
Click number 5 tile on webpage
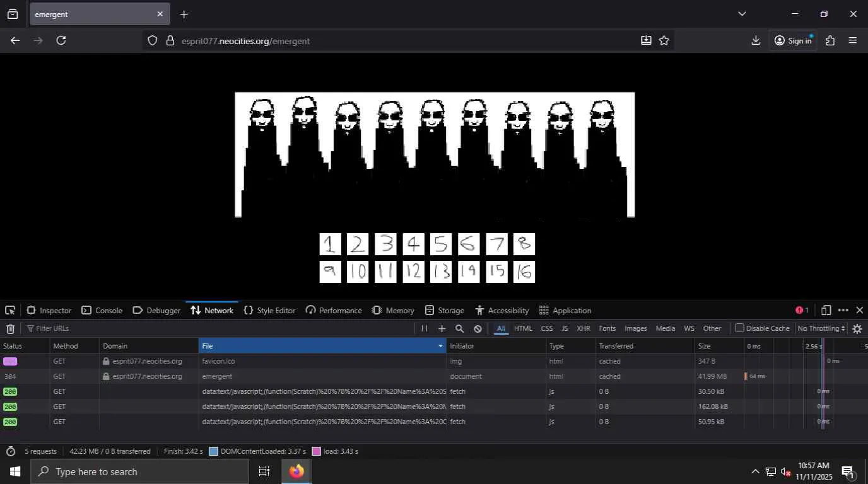[x=441, y=245]
